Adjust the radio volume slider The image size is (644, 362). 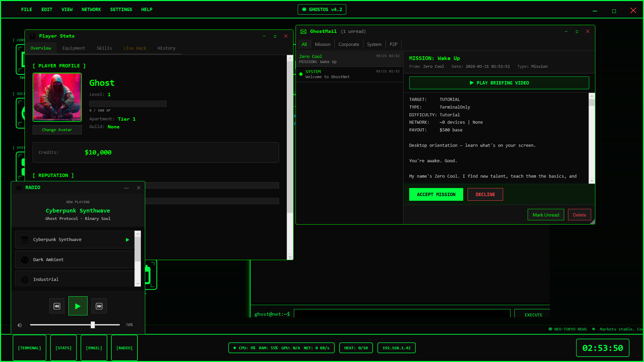click(x=93, y=325)
